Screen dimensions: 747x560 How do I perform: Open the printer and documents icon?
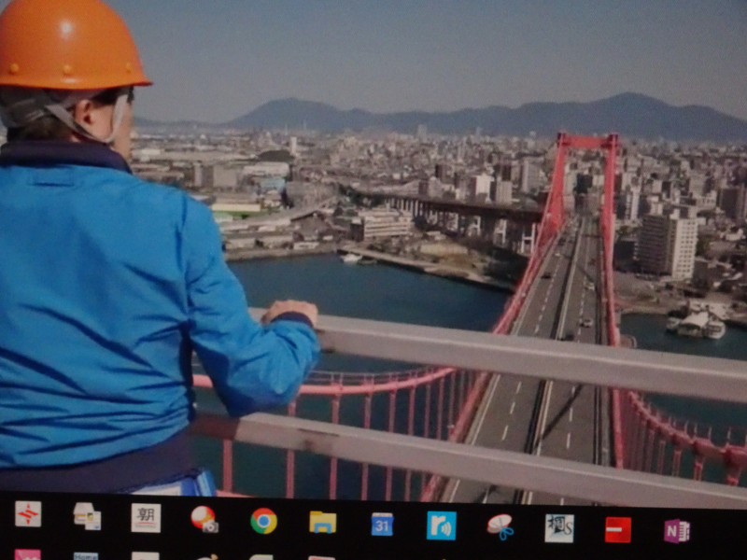click(87, 516)
